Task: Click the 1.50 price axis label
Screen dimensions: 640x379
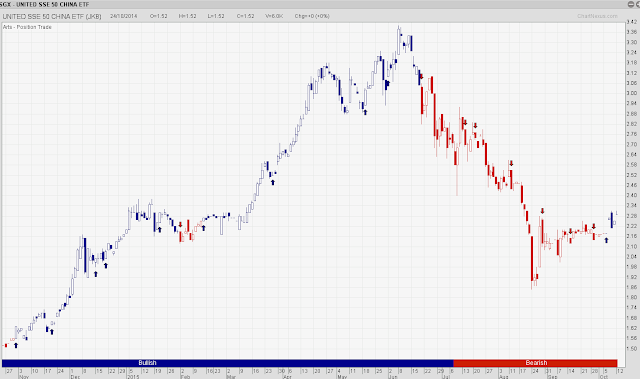Action: tap(631, 348)
